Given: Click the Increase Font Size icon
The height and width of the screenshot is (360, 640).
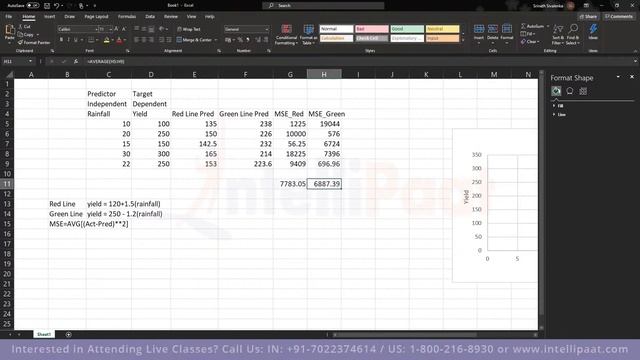Looking at the screenshot, I should 116,29.
